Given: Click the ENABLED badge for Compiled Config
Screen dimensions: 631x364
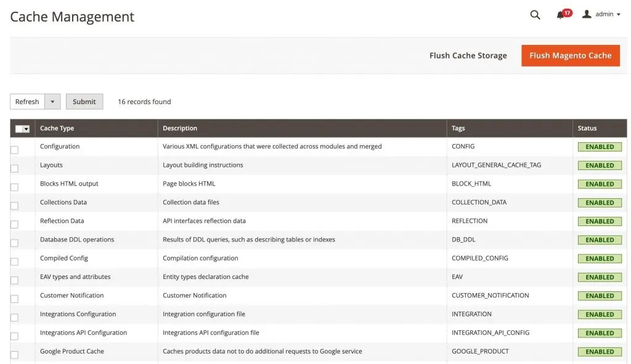Looking at the screenshot, I should pyautogui.click(x=599, y=258).
